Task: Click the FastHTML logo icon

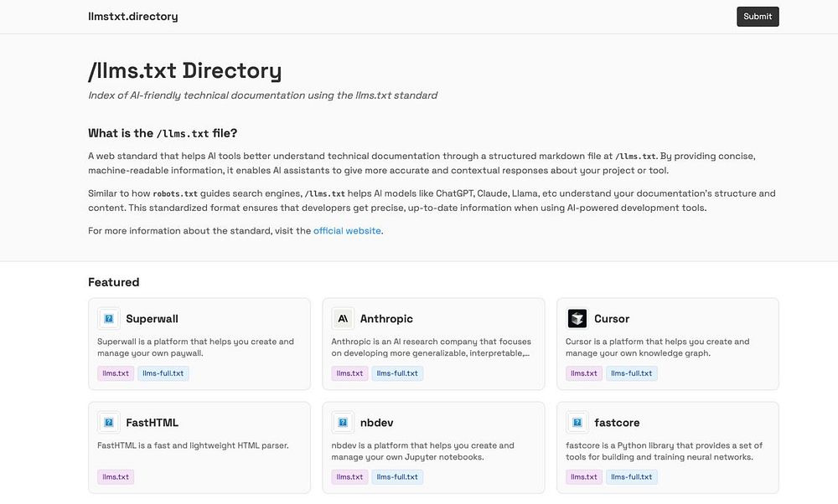Action: coord(109,423)
